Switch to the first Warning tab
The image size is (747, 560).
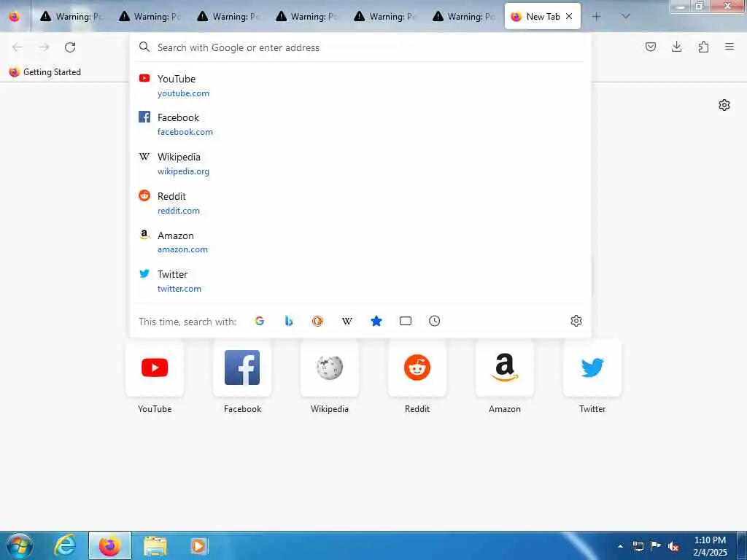click(71, 17)
